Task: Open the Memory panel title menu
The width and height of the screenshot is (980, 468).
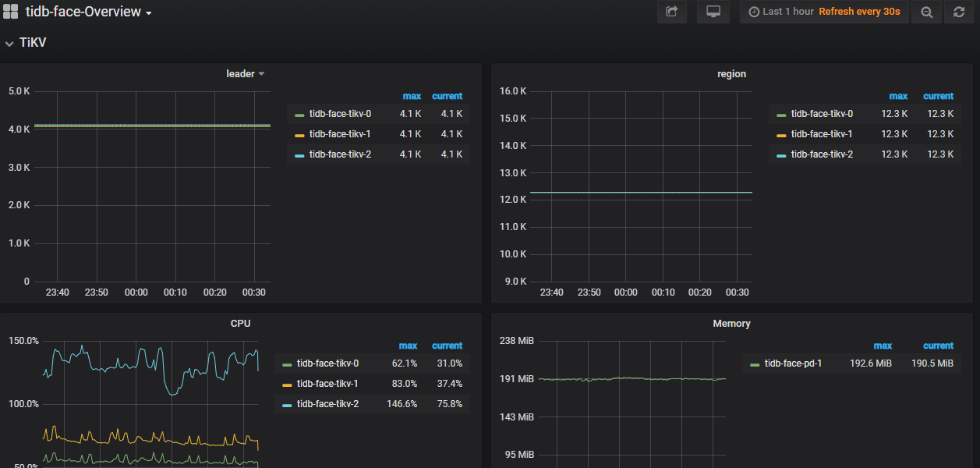Action: pyautogui.click(x=731, y=324)
